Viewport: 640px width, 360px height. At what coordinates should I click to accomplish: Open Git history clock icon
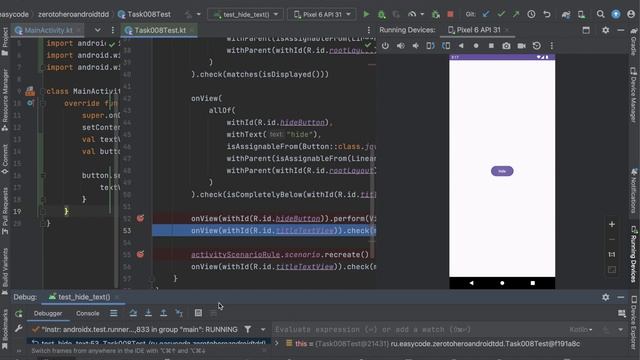tap(531, 14)
